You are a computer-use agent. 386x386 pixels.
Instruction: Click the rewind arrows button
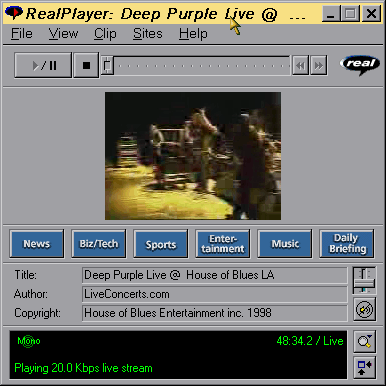pos(300,66)
